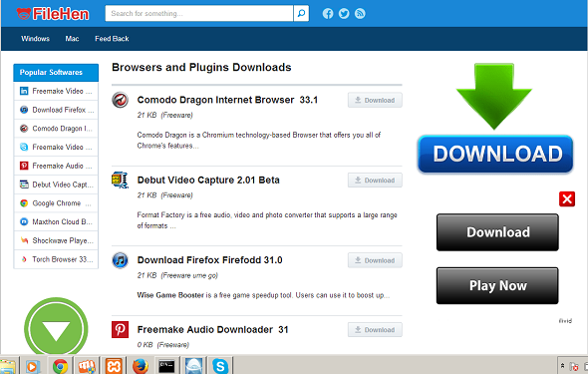Open command prompt from the taskbar
The height and width of the screenshot is (374, 588).
(x=166, y=366)
